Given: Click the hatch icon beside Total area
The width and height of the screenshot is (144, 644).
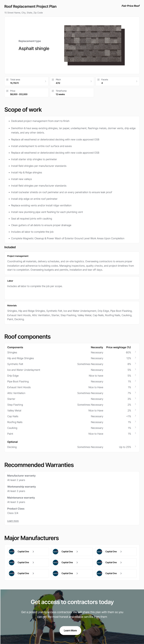Looking at the screenshot, I should click(7, 80).
